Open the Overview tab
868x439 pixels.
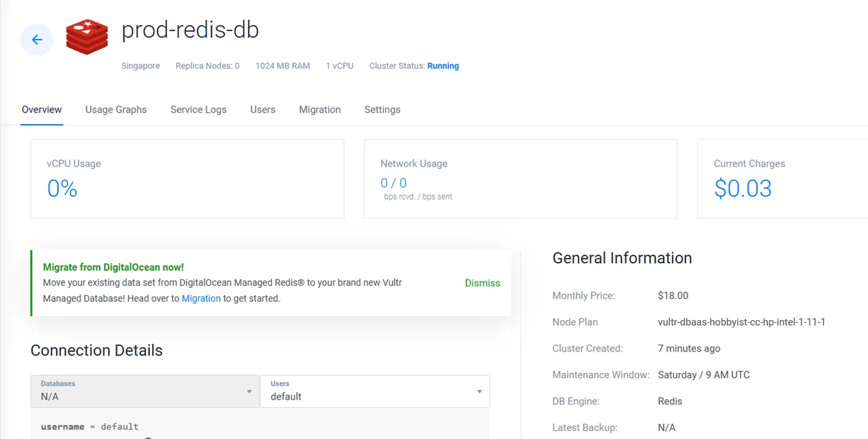tap(42, 109)
